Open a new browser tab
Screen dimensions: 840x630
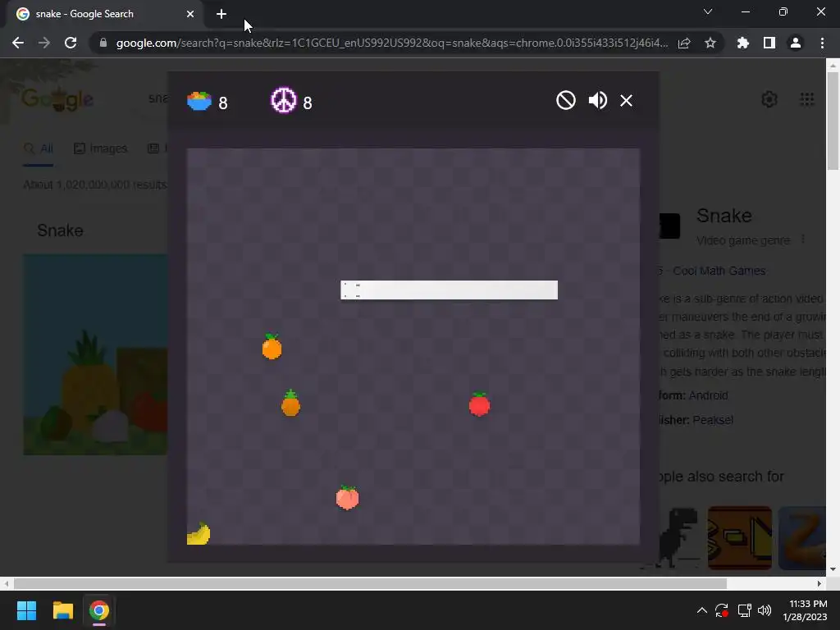(221, 14)
